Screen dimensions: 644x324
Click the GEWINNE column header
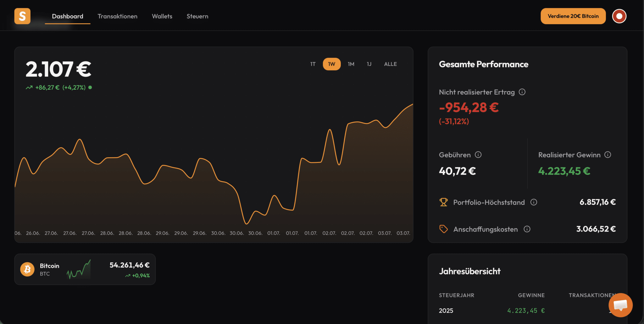coord(531,295)
